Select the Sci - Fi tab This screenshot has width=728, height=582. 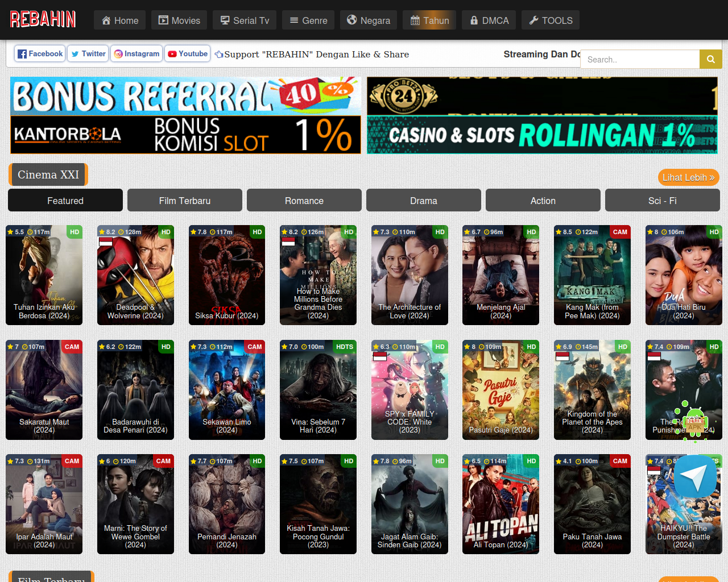click(x=663, y=200)
